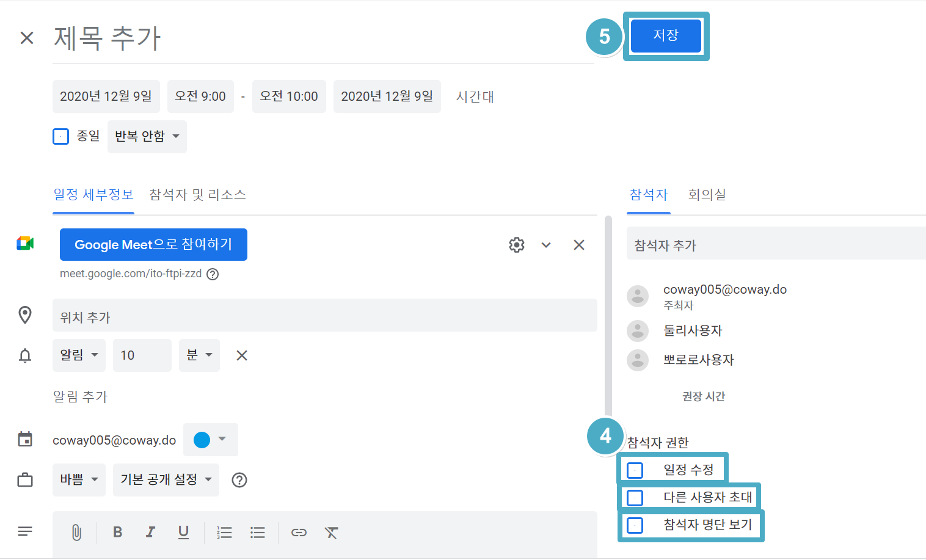Open the 분 time unit dropdown

point(199,355)
